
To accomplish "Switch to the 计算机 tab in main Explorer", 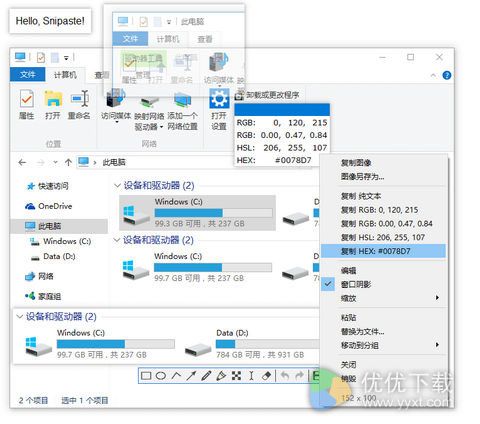I will [65, 75].
